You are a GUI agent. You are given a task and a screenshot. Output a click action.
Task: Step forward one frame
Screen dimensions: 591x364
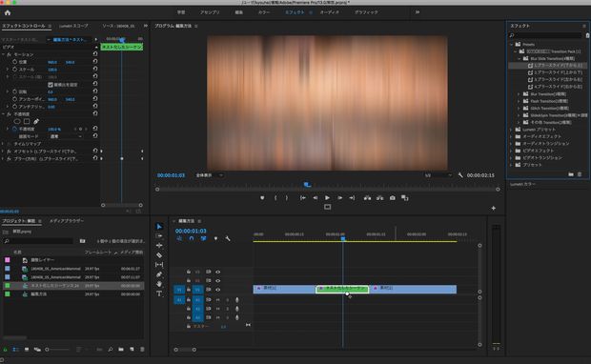[339, 198]
